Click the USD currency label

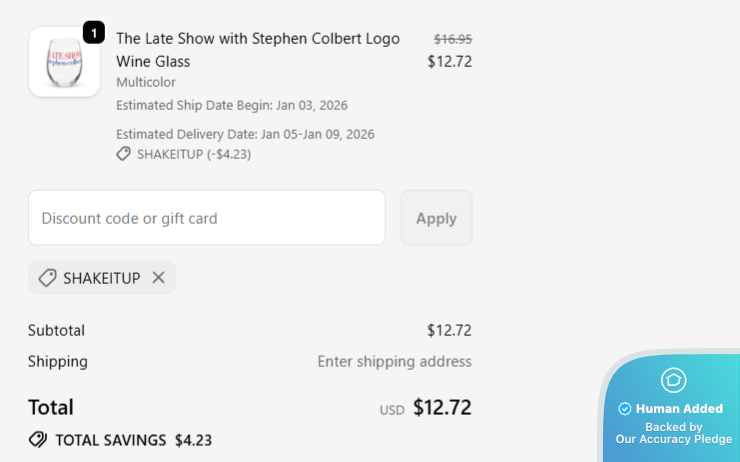(392, 410)
